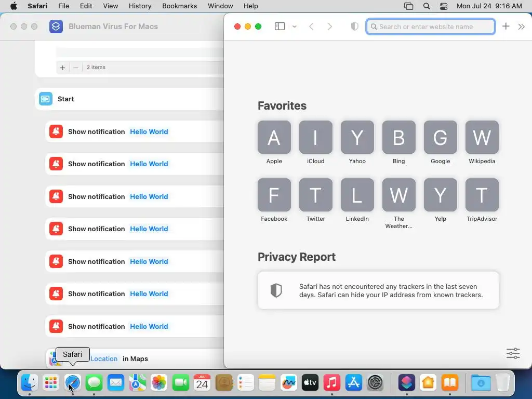Open App Store from the Dock

(353, 383)
